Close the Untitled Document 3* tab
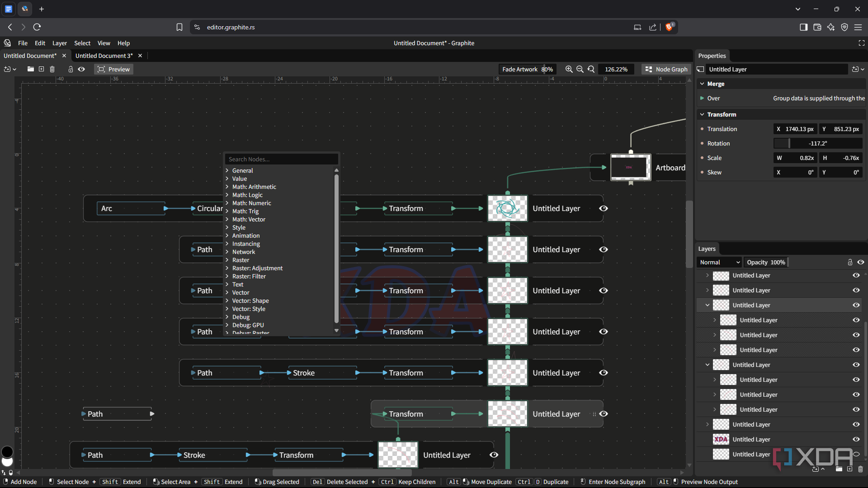 click(140, 56)
